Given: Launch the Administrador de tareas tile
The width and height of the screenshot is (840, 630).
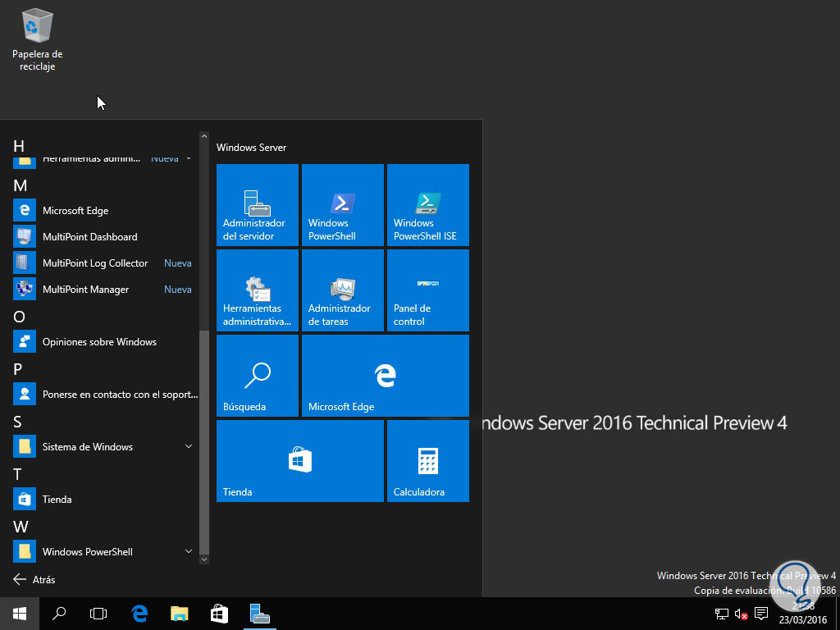Looking at the screenshot, I should click(342, 290).
